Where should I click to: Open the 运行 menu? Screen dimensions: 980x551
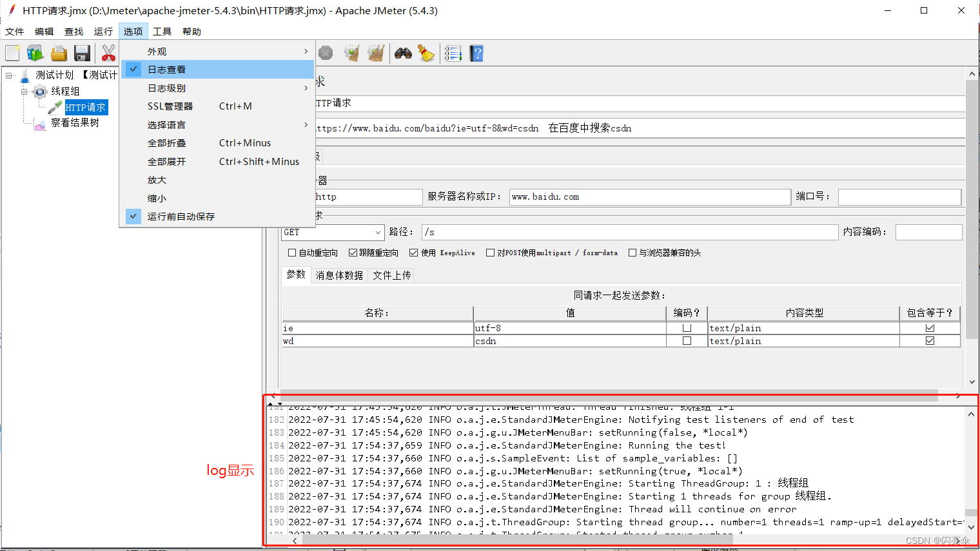point(103,31)
